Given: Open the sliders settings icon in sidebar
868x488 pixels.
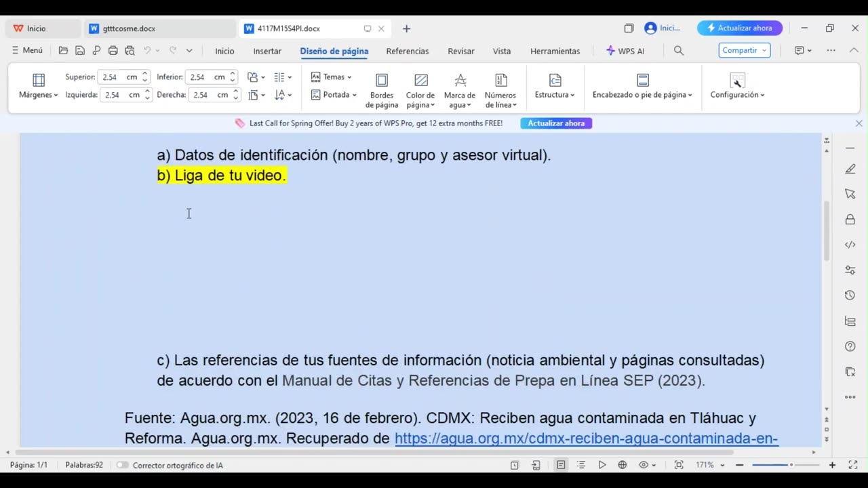Looking at the screenshot, I should tap(850, 270).
